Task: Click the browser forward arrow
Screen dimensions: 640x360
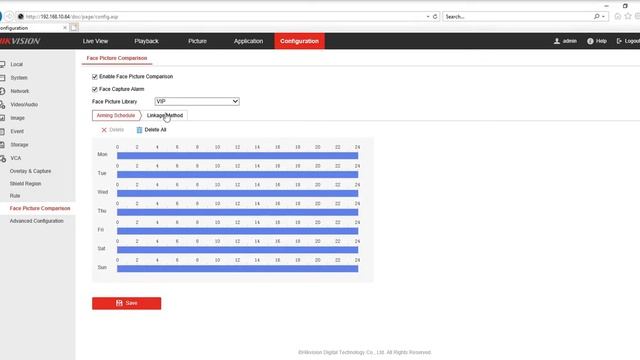Action: tap(9, 17)
